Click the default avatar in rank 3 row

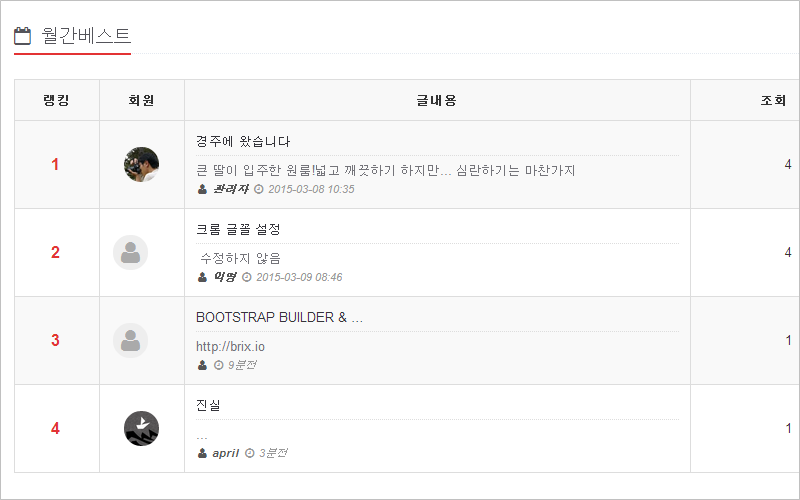(130, 340)
